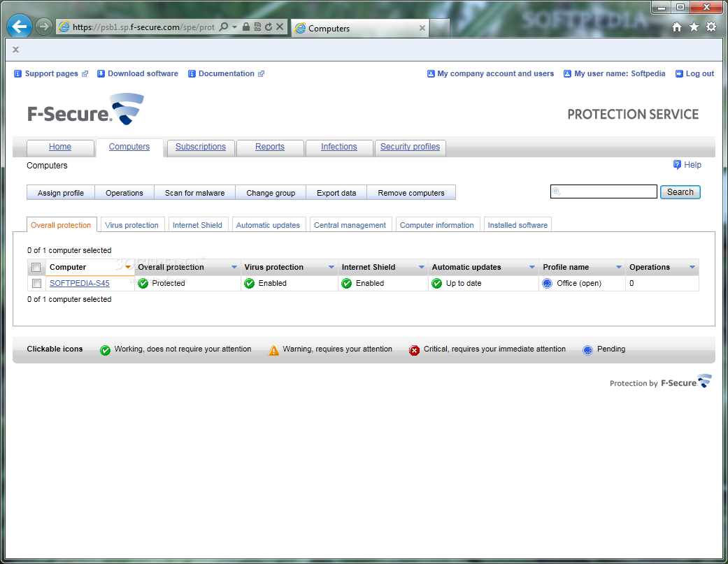The height and width of the screenshot is (564, 728).
Task: Click the browser forward arrow button
Action: (x=43, y=27)
